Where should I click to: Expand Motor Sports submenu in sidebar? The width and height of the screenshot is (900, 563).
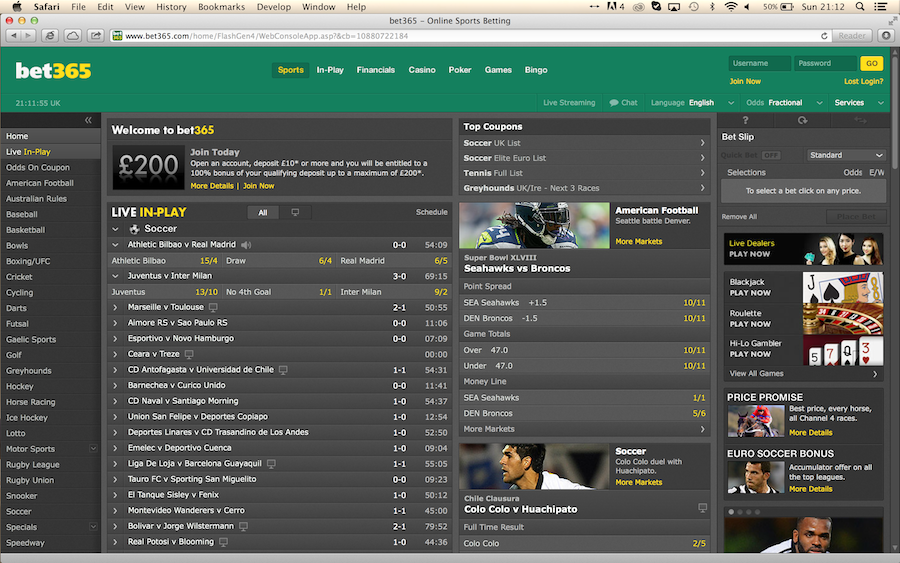93,448
